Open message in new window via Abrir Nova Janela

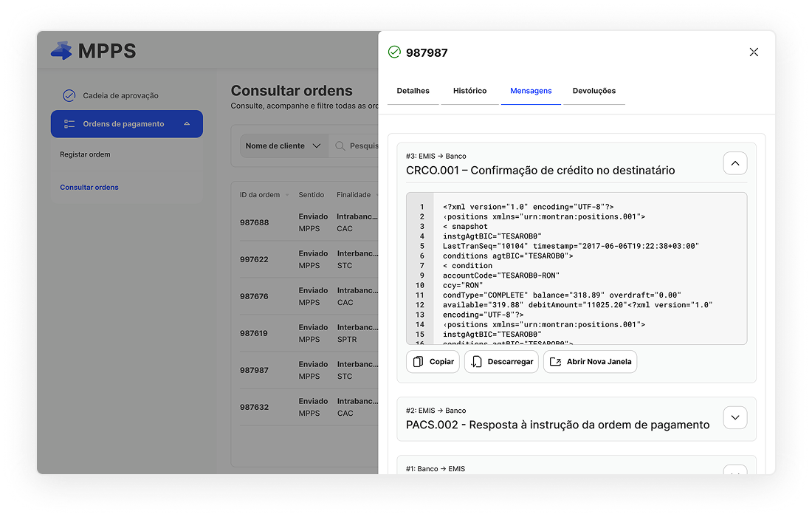[x=590, y=362]
